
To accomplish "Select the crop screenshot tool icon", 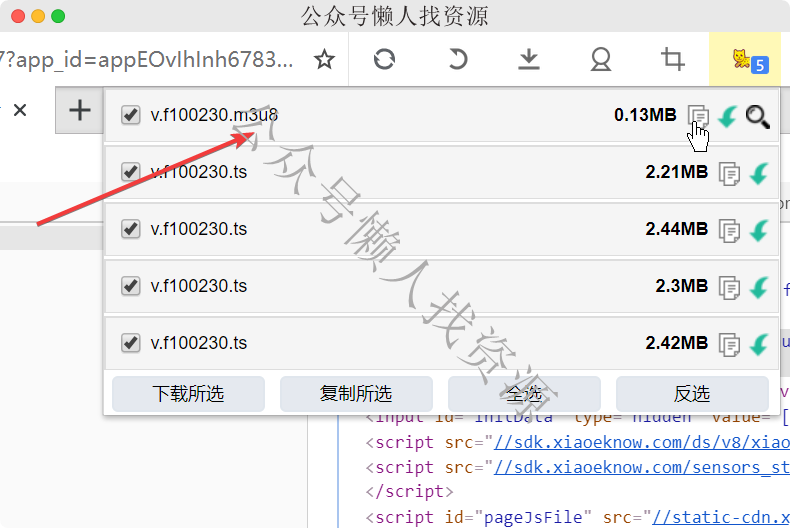I will (673, 59).
